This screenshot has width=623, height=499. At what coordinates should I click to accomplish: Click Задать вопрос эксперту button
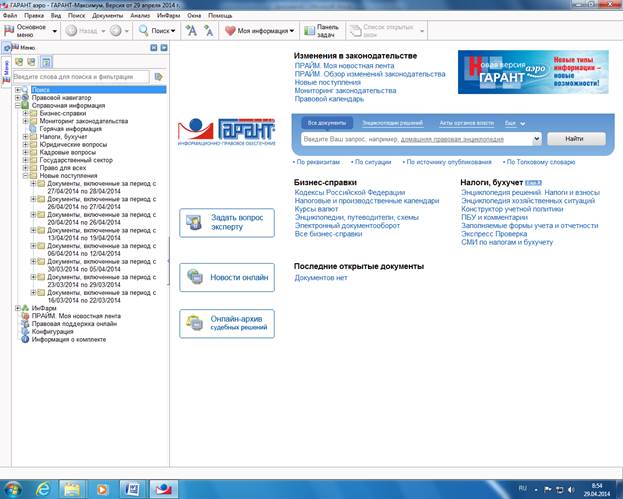(x=227, y=222)
